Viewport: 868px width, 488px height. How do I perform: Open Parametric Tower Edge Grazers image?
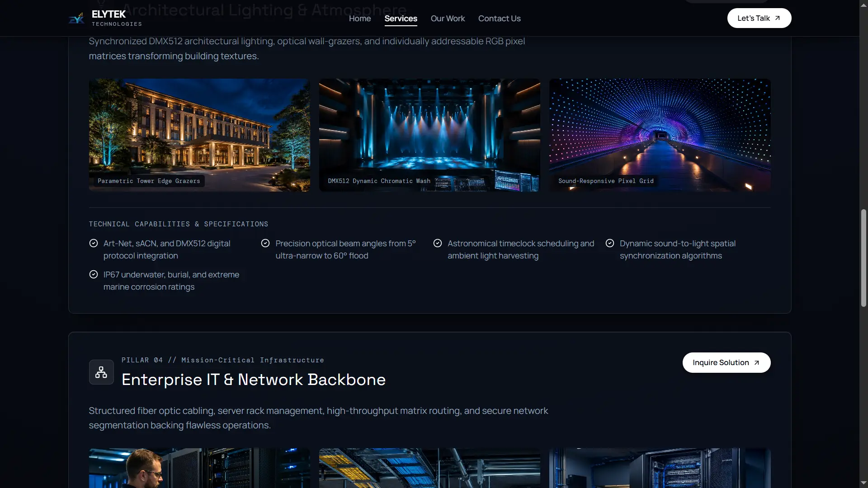click(x=199, y=135)
